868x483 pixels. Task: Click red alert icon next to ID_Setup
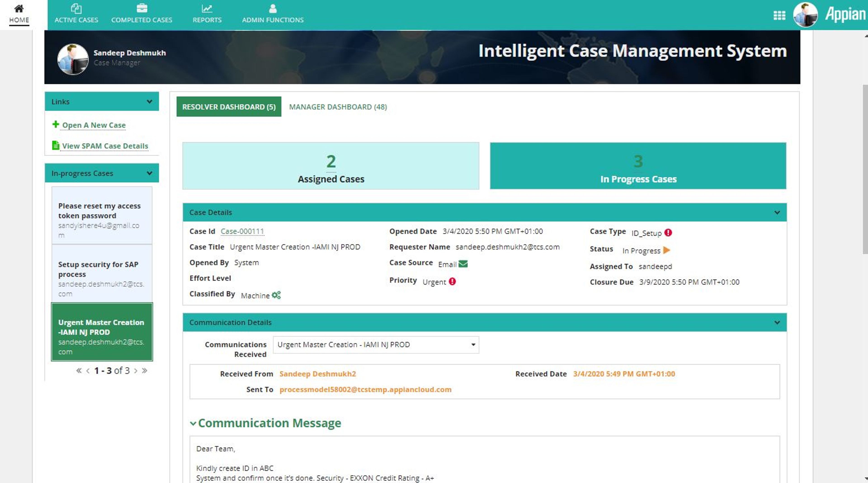coord(668,232)
